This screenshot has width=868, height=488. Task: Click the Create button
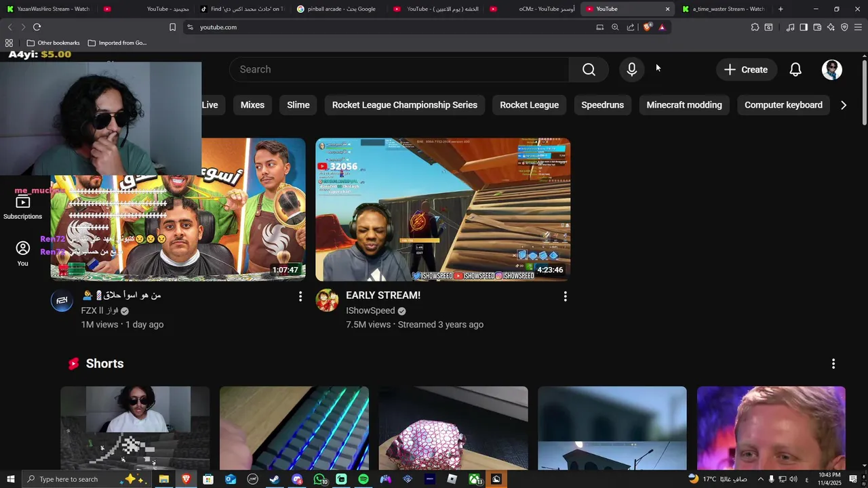coord(746,69)
